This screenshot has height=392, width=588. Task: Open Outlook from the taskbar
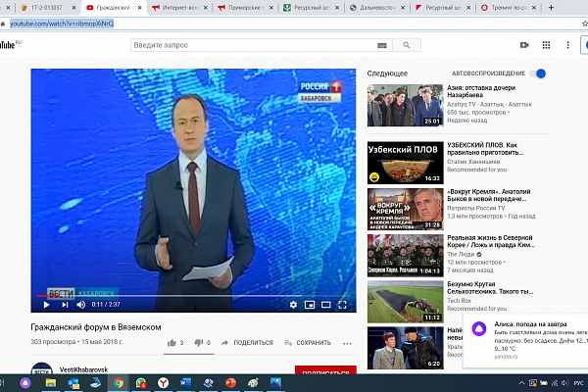73,383
